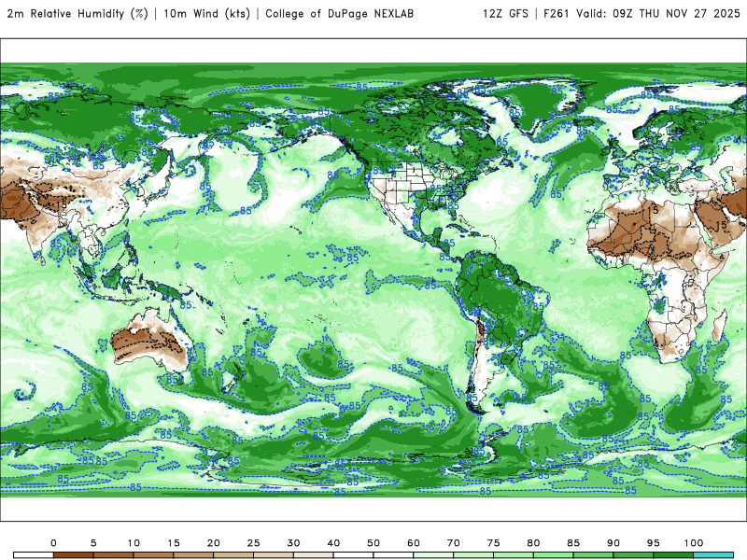Click the pale green swatch between 60 and 70
The image size is (747, 560).
pos(433,555)
